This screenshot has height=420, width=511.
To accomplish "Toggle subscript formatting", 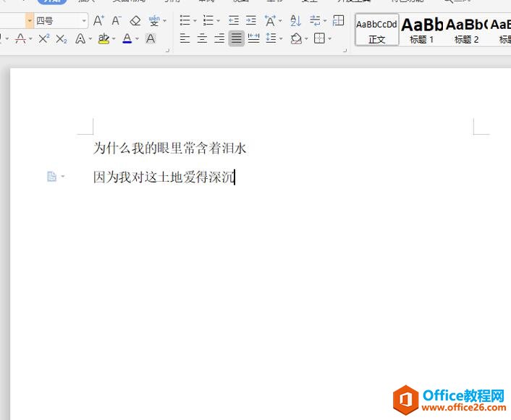I will coord(62,38).
